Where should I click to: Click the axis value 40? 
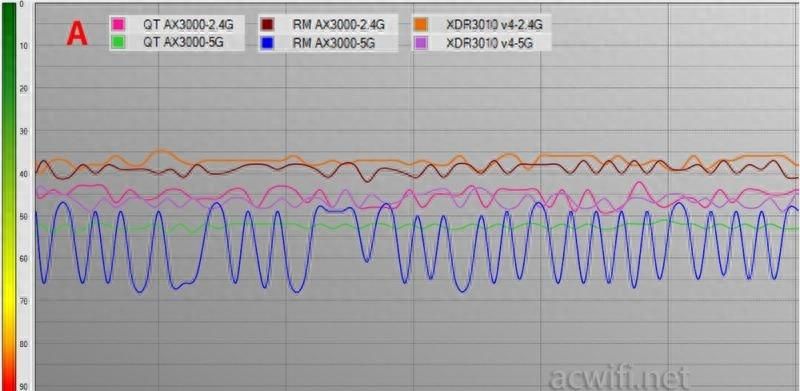click(x=22, y=174)
